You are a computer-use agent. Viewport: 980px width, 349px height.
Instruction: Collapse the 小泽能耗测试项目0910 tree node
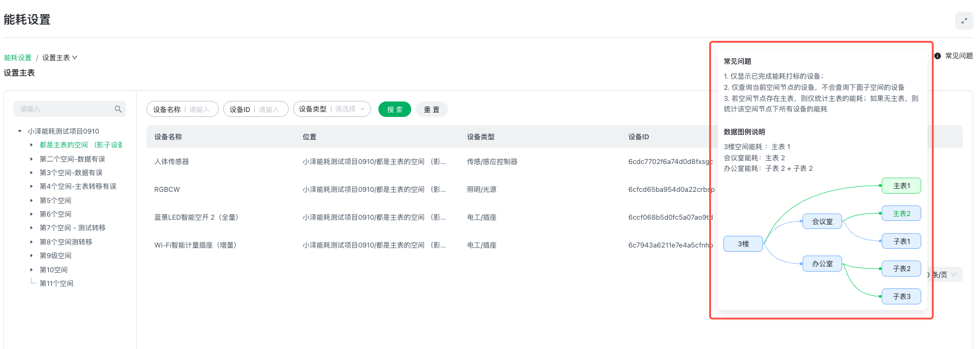point(20,131)
